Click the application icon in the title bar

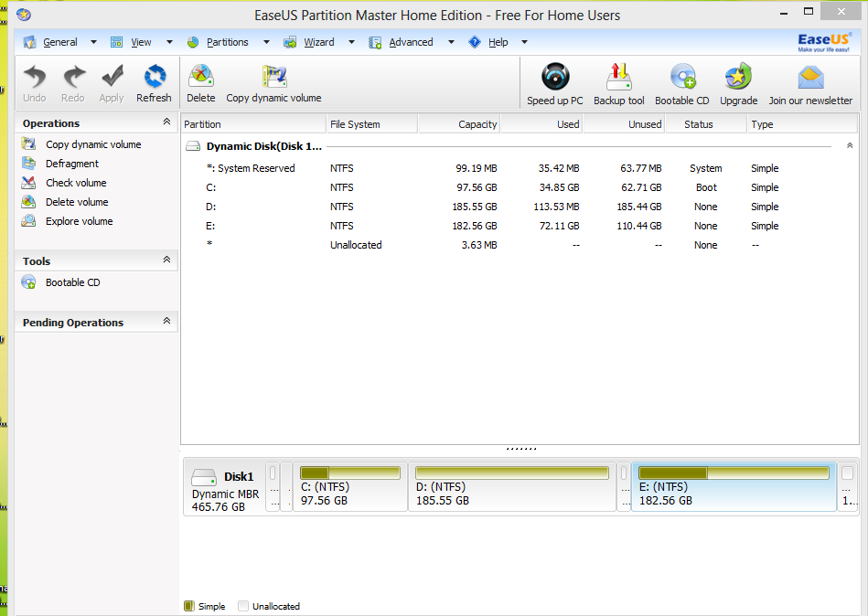(24, 15)
